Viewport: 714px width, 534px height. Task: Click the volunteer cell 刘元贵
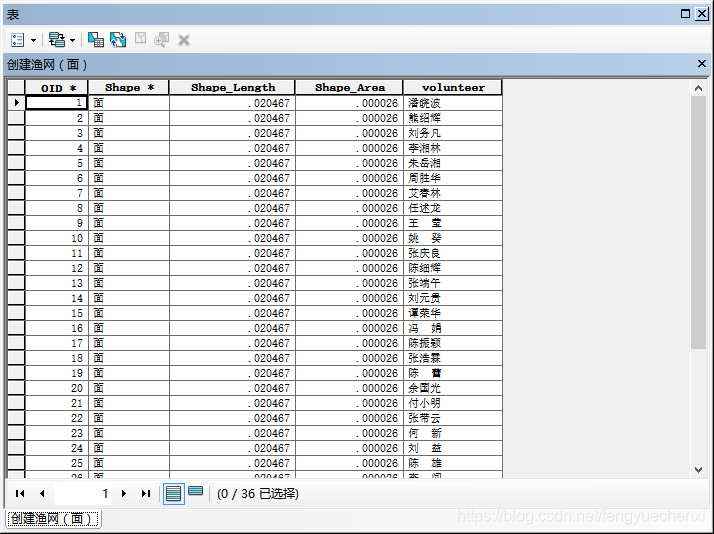pyautogui.click(x=453, y=298)
